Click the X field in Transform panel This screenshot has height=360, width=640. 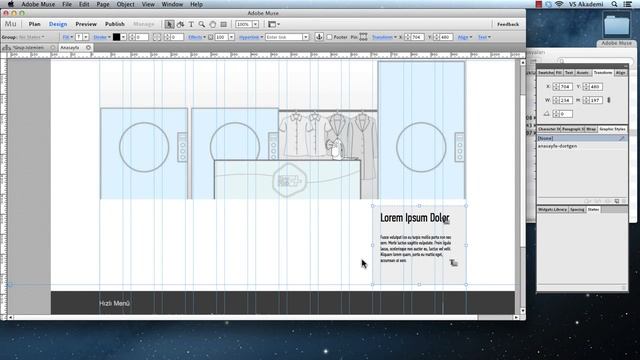tap(566, 87)
